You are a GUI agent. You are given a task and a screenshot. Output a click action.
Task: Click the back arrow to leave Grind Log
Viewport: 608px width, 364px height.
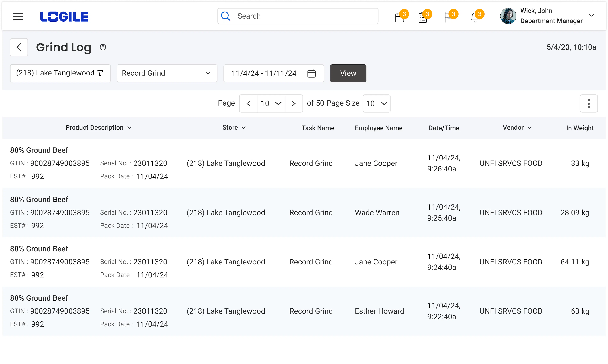point(19,47)
